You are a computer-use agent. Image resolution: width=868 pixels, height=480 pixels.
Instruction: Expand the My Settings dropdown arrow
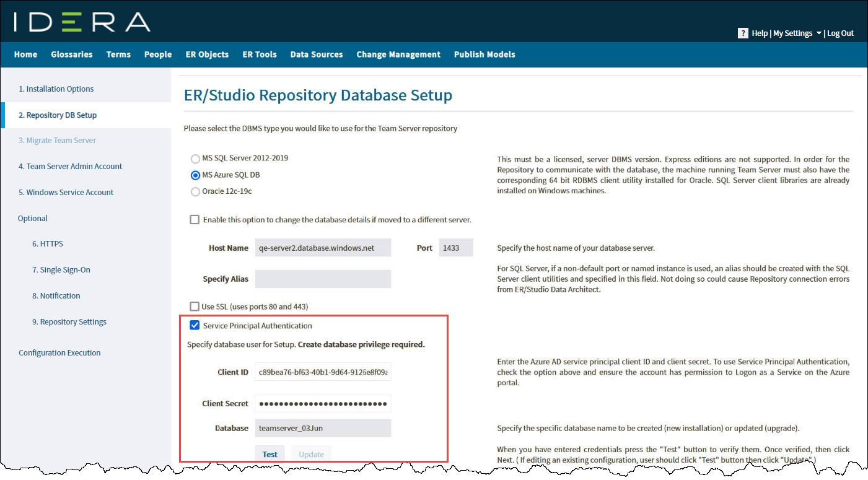tap(819, 33)
